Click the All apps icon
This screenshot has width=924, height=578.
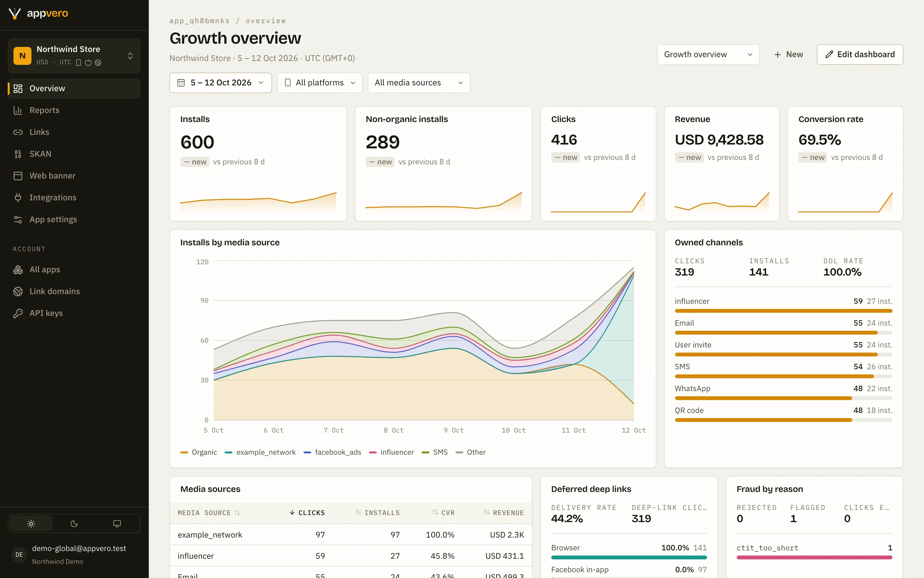18,269
